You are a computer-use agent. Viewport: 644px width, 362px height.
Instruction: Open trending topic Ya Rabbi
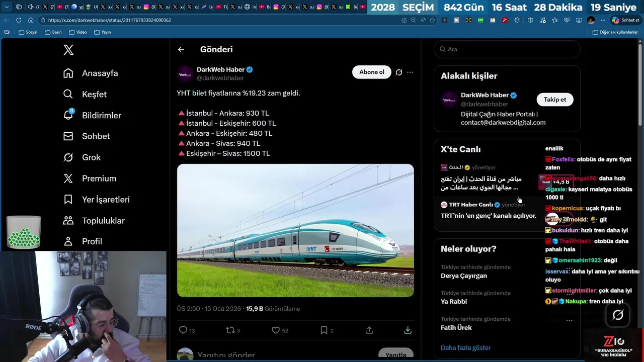(x=454, y=302)
